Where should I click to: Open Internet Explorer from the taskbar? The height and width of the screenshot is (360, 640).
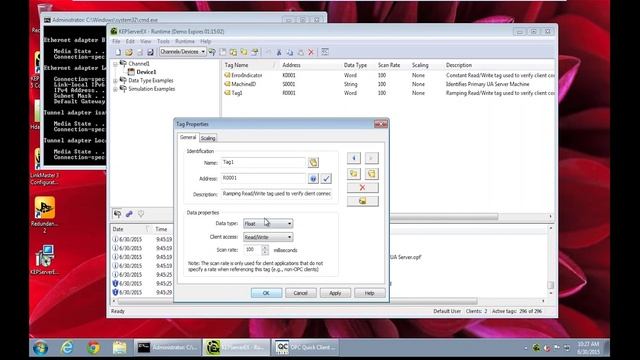click(x=67, y=348)
